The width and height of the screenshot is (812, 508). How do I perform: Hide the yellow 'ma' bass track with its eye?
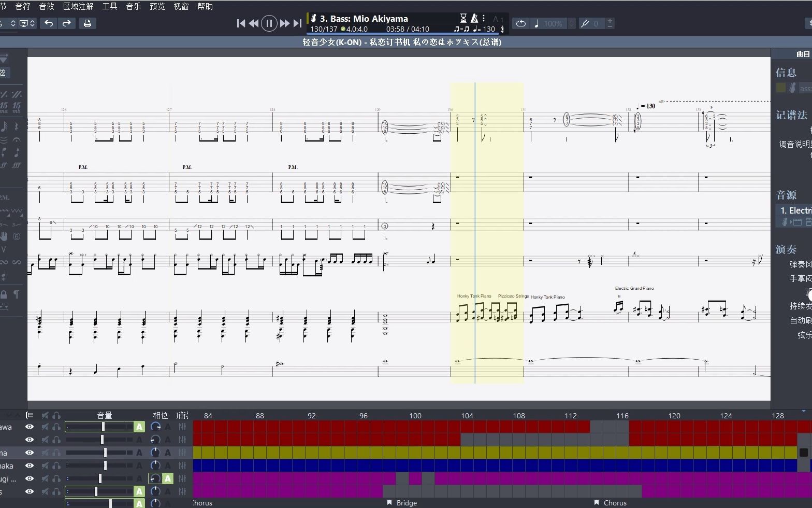pos(30,453)
